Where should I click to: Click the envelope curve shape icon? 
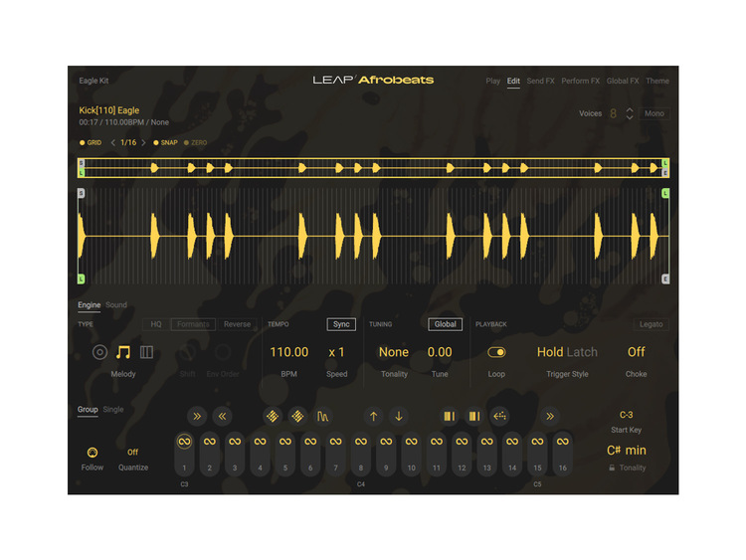[x=323, y=417]
